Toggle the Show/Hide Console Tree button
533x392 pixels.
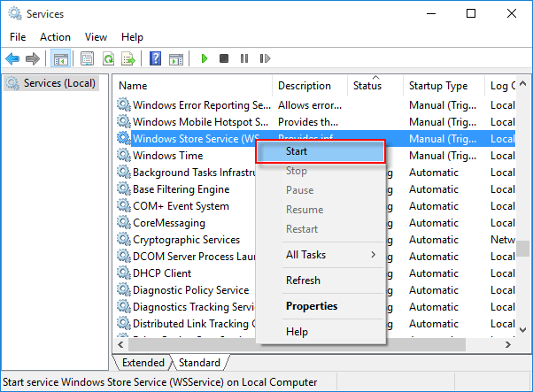point(60,58)
